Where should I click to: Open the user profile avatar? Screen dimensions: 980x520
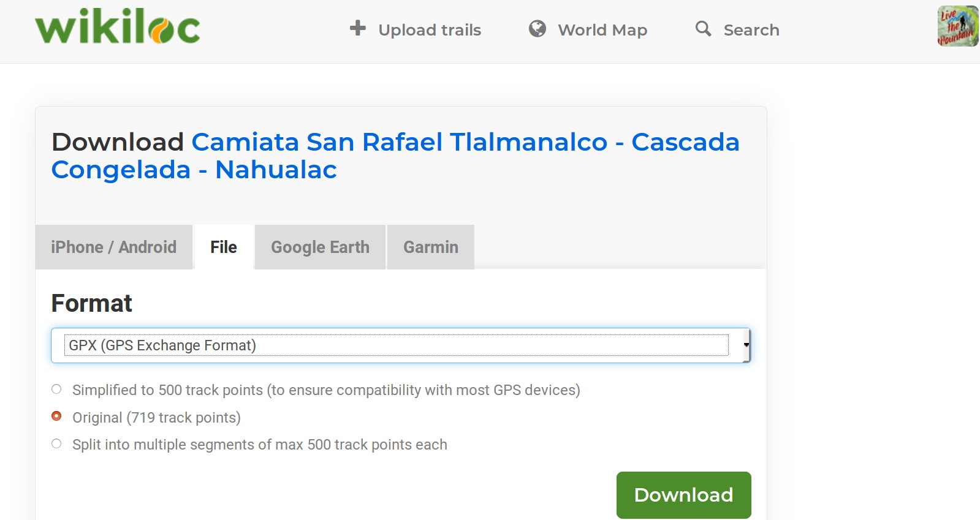pyautogui.click(x=957, y=26)
